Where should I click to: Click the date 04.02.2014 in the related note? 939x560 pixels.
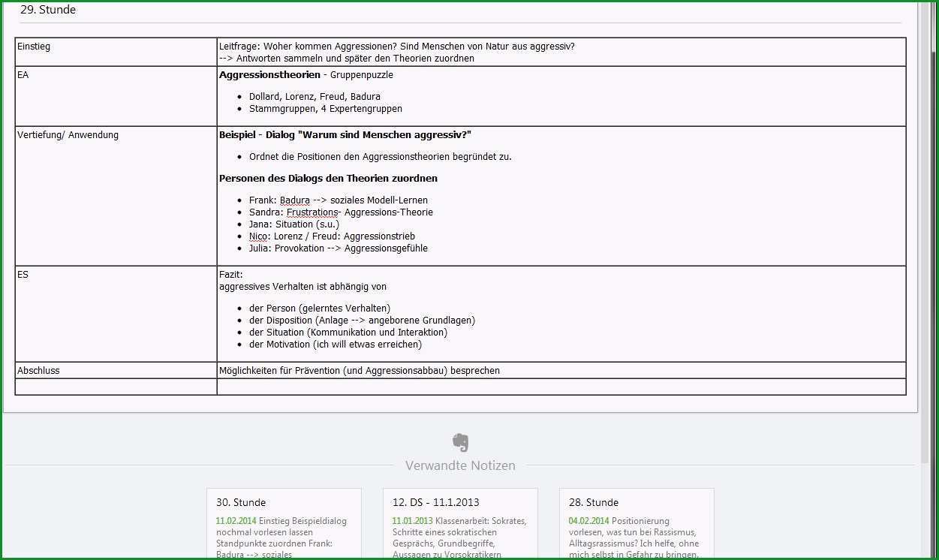coord(588,521)
